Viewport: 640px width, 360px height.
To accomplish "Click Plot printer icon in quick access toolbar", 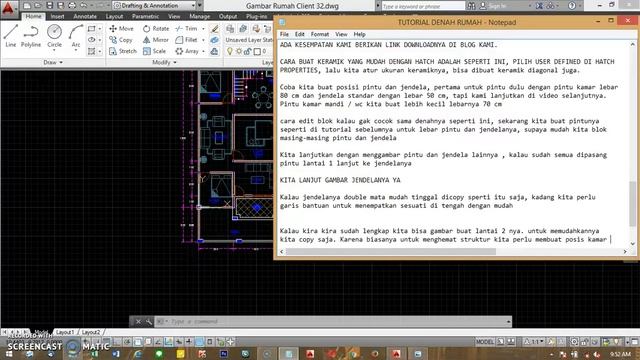I will [72, 6].
